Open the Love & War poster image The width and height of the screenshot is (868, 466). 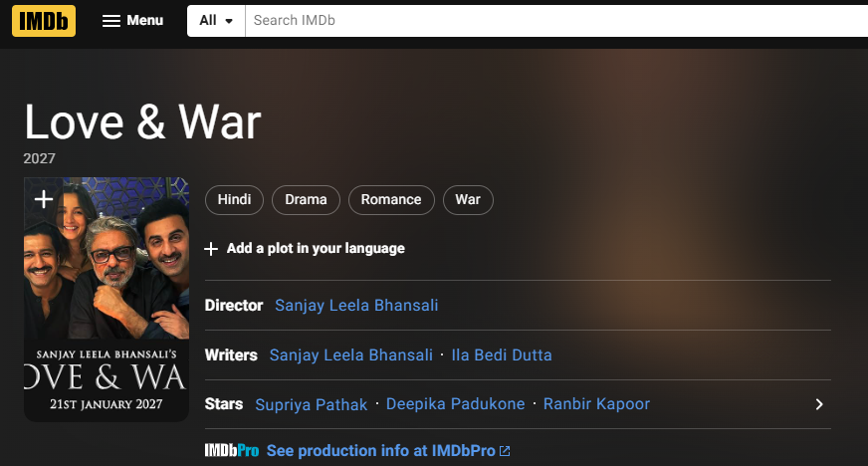pyautogui.click(x=107, y=300)
